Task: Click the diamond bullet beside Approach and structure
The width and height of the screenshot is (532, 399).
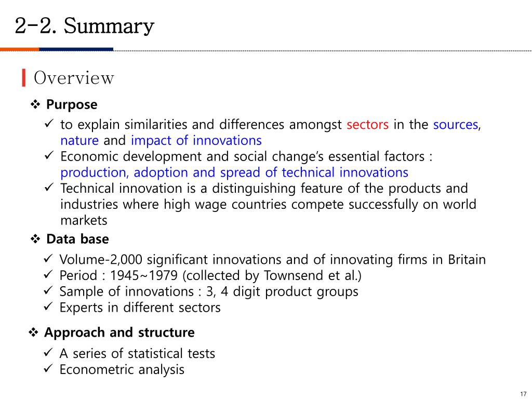Action: click(x=33, y=332)
